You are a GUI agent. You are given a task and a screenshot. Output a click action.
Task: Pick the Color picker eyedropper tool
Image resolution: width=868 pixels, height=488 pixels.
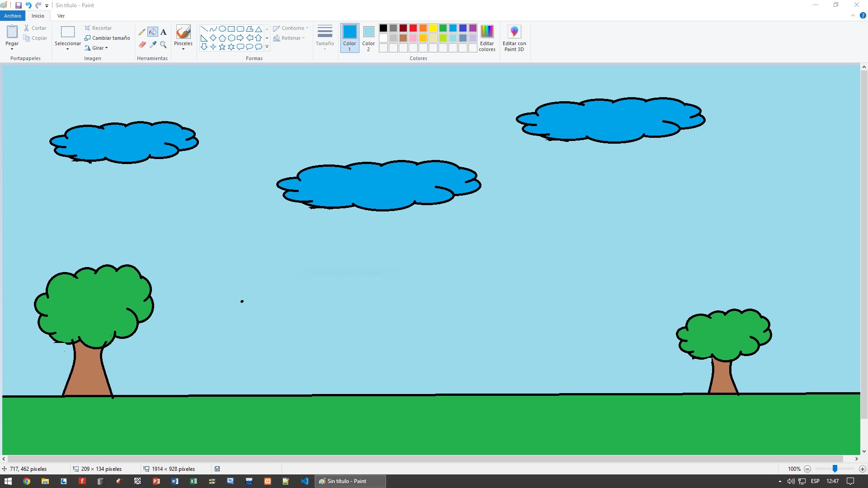[x=153, y=45]
